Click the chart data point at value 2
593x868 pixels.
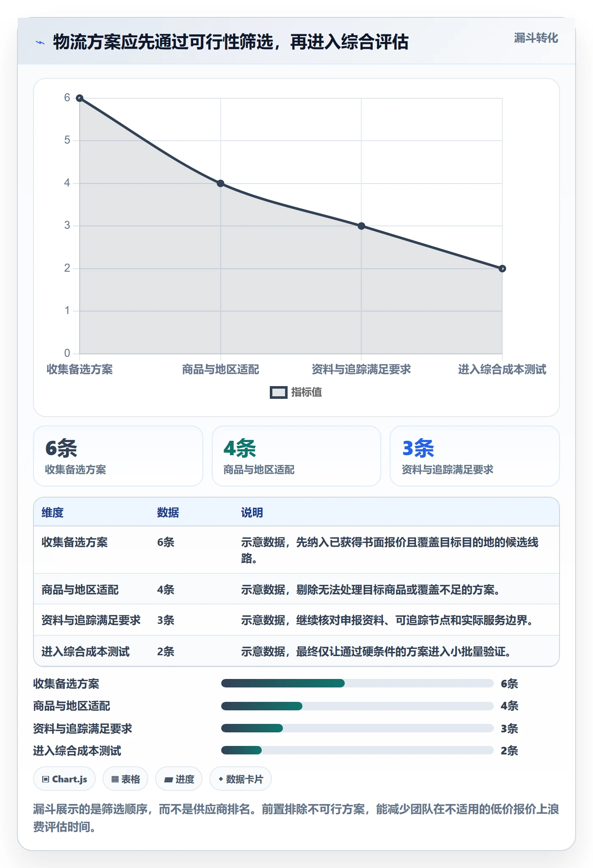[502, 269]
